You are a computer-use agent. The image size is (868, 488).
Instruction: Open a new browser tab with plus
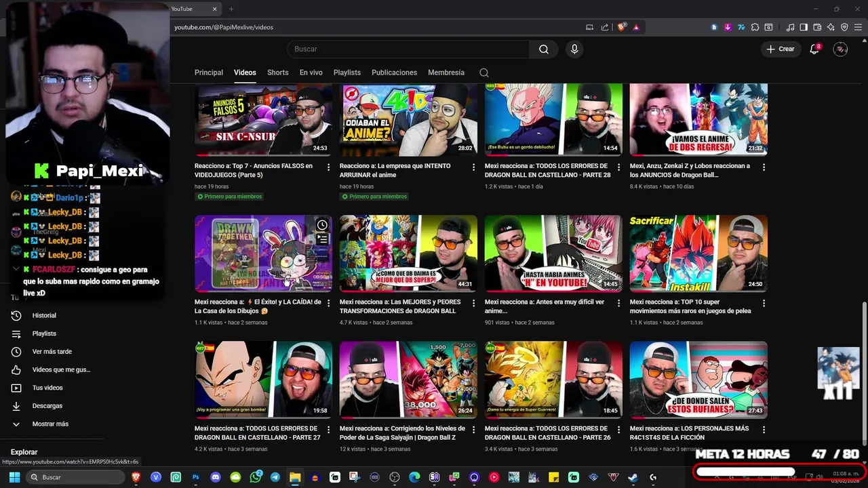click(x=231, y=9)
